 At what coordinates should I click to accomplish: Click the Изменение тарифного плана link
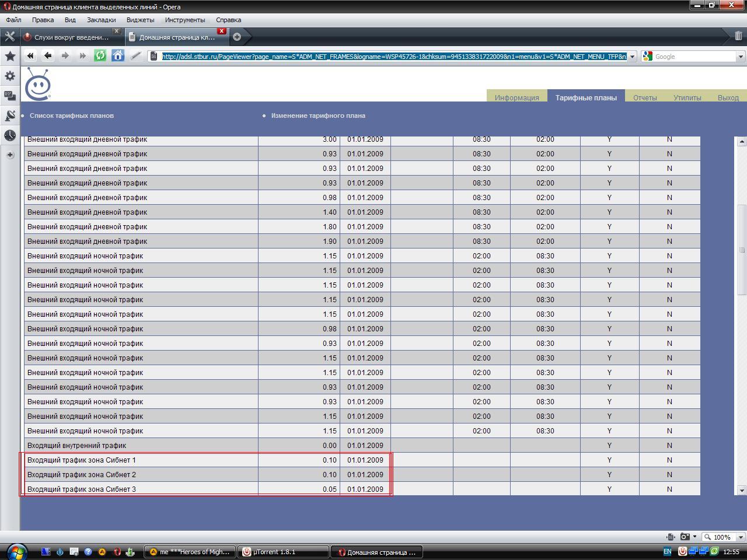point(318,116)
